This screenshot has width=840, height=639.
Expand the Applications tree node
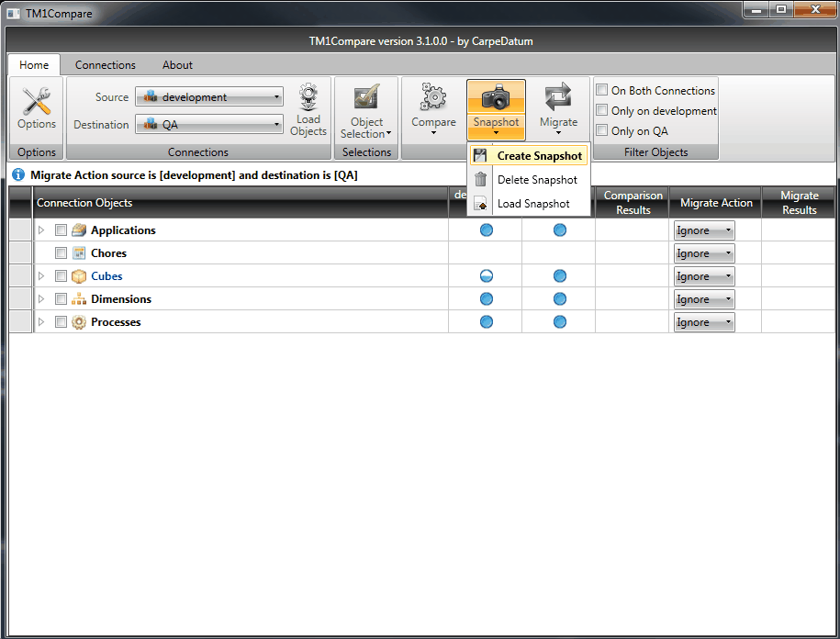coord(41,230)
